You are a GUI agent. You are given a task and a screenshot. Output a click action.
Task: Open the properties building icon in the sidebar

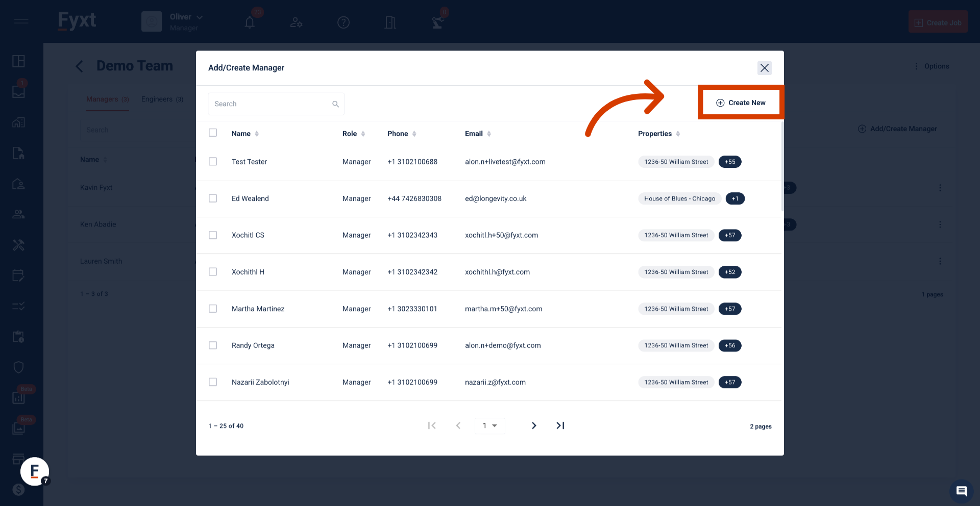(18, 122)
